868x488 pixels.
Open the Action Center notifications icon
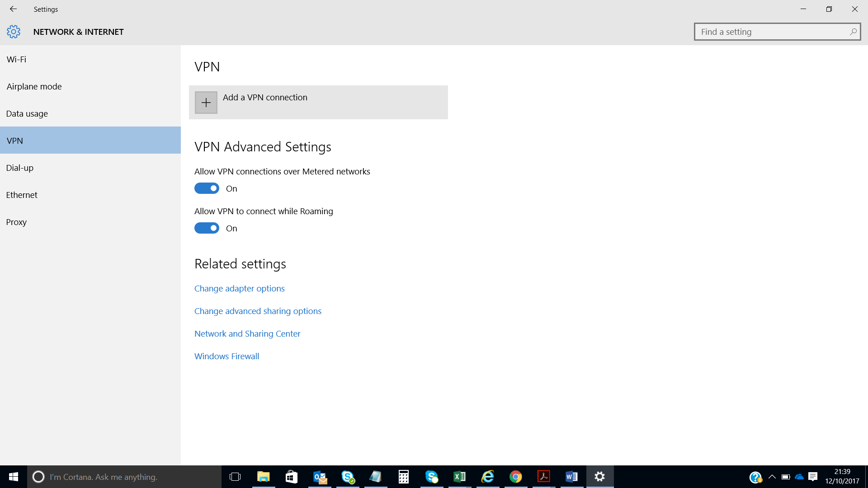(813, 477)
